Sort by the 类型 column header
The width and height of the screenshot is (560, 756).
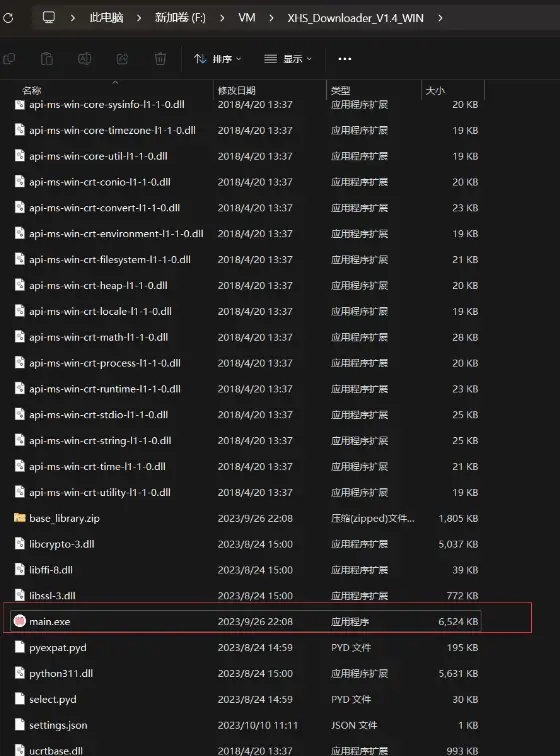tap(341, 90)
